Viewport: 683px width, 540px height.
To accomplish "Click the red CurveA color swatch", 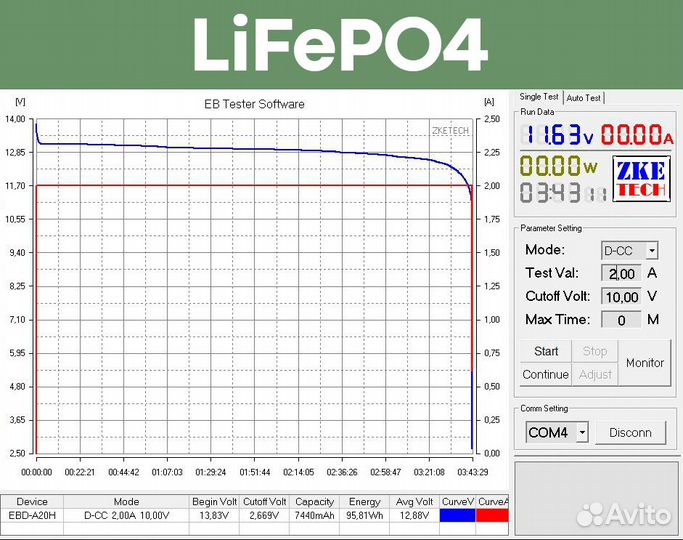I will (x=493, y=515).
